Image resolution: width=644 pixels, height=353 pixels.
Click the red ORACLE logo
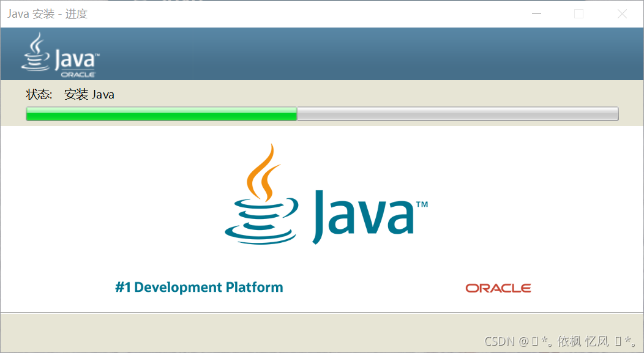coord(498,288)
